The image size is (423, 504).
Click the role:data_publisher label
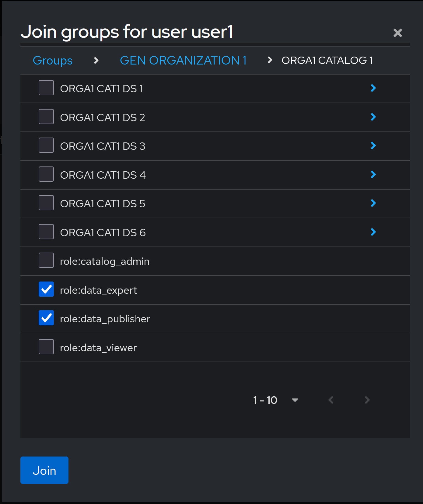(105, 319)
